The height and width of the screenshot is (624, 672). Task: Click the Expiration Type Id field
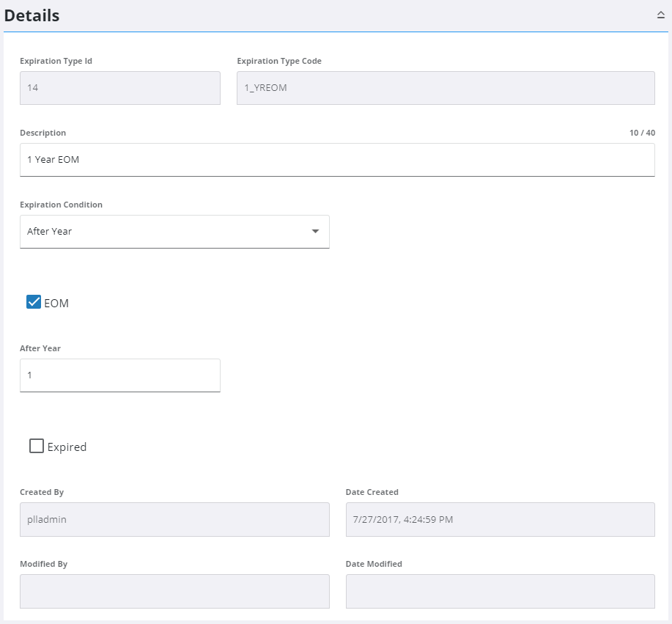(120, 88)
